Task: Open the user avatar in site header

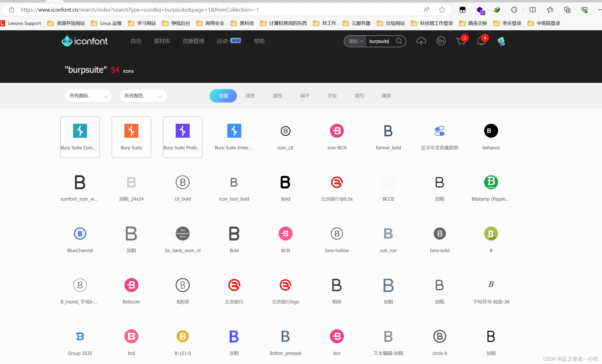Action: [x=501, y=41]
